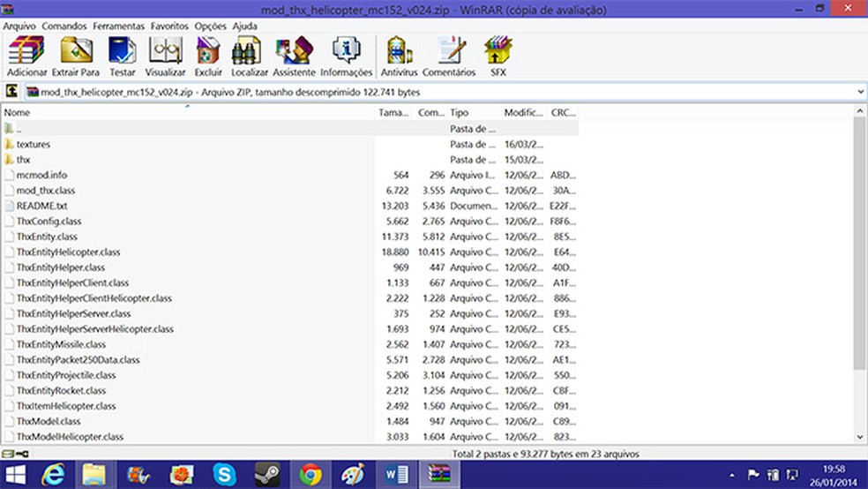Click the drive/key status bar icon
Screen dimensions: 868x489
pyautogui.click(x=15, y=454)
